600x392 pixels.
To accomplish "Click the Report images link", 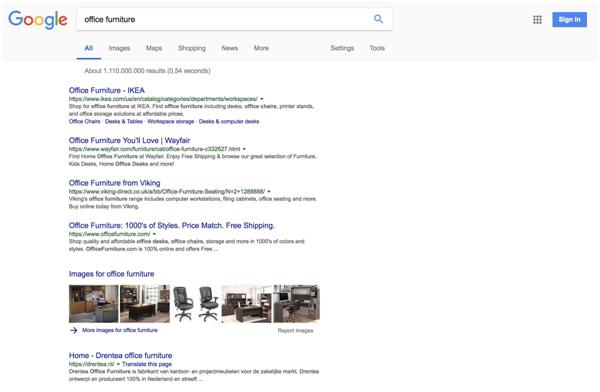I will pos(295,331).
